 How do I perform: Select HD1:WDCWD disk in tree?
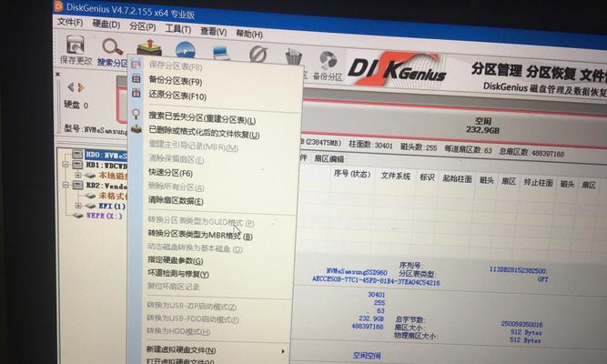[x=106, y=166]
